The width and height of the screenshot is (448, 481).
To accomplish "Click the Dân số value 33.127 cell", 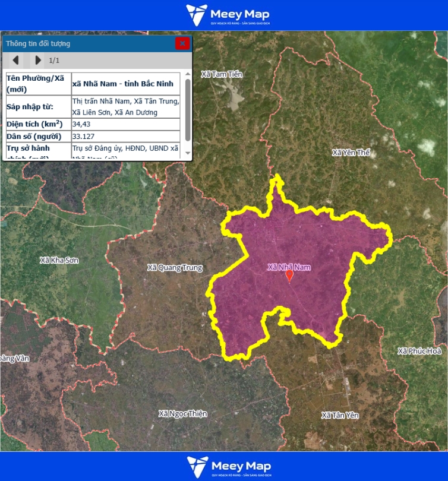I will click(126, 137).
